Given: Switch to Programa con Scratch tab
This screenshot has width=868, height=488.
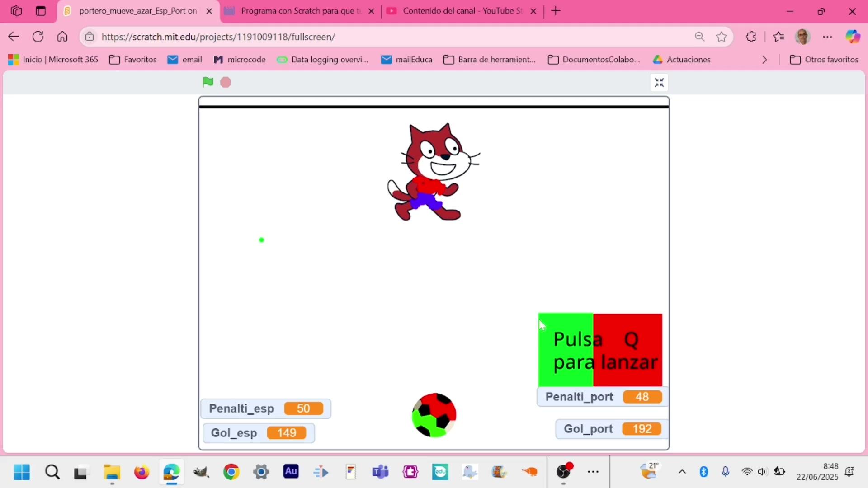Looking at the screenshot, I should pyautogui.click(x=300, y=11).
